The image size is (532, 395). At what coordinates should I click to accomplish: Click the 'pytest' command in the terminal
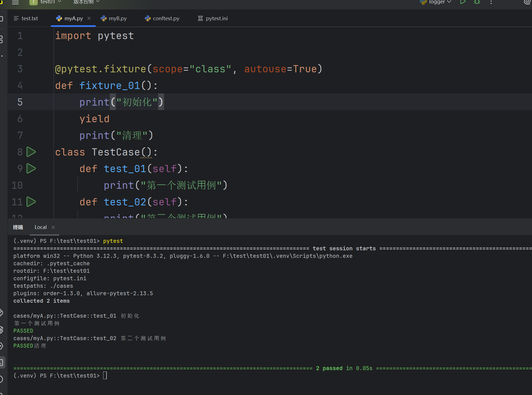coord(113,241)
